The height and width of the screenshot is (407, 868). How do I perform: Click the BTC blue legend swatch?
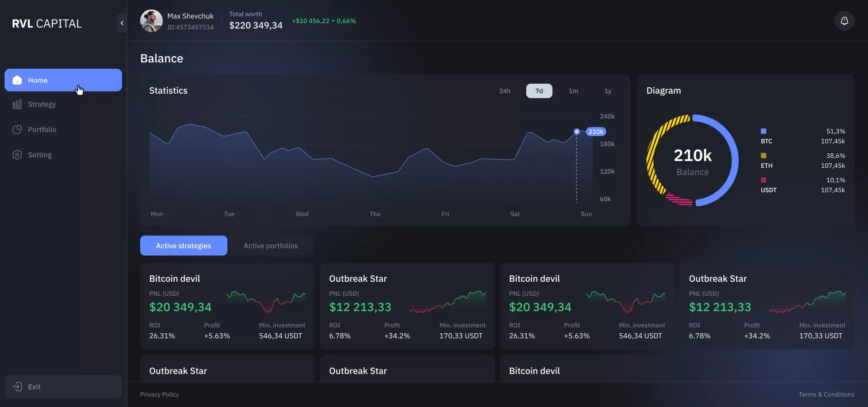764,131
